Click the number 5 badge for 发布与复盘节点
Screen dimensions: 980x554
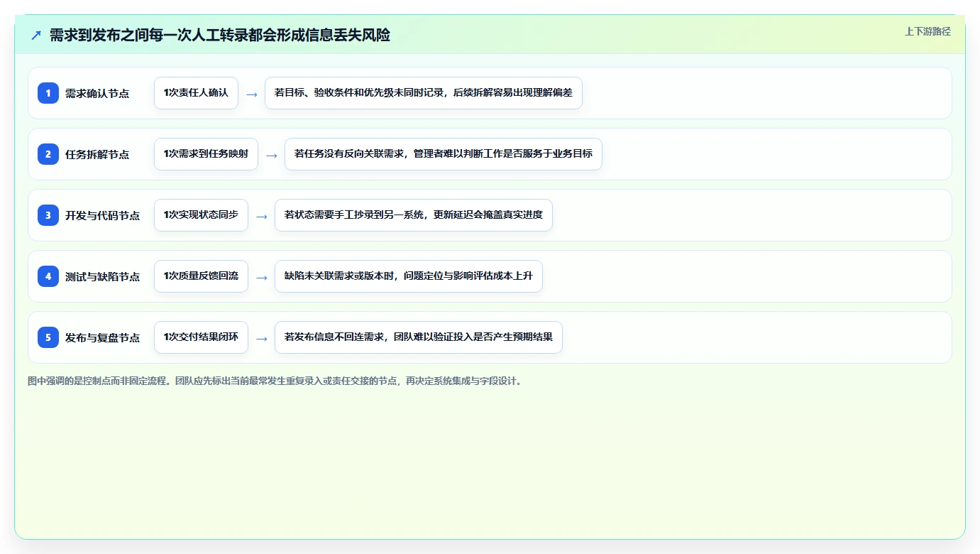48,337
